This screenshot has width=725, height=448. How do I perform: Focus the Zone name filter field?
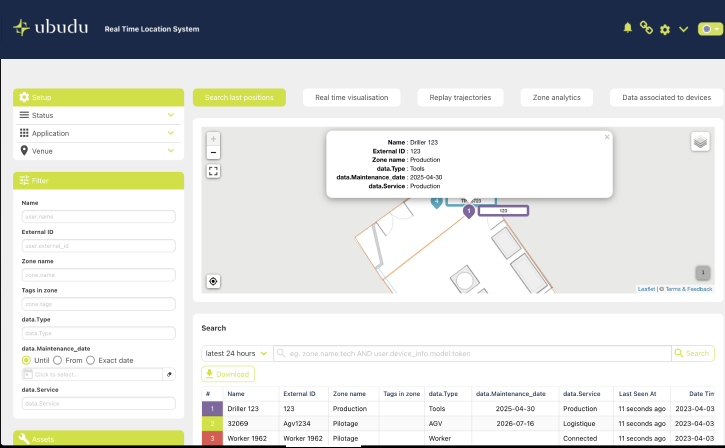98,275
